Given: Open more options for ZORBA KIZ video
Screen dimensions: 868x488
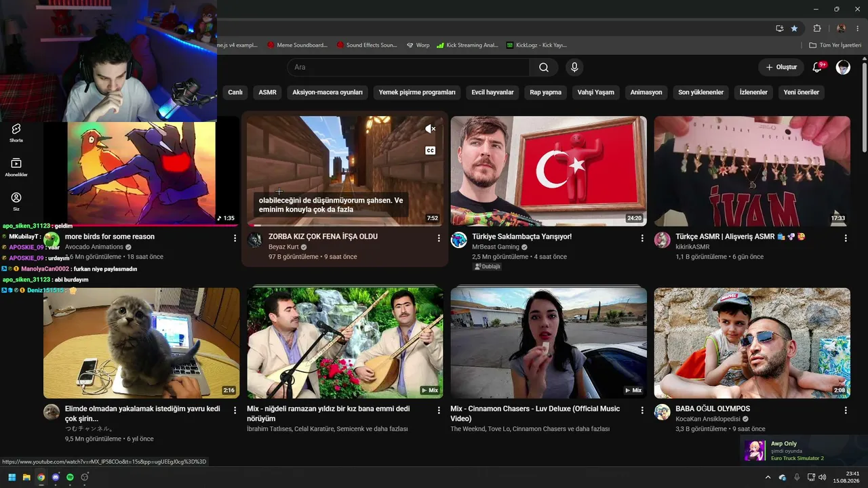Looking at the screenshot, I should tap(439, 238).
